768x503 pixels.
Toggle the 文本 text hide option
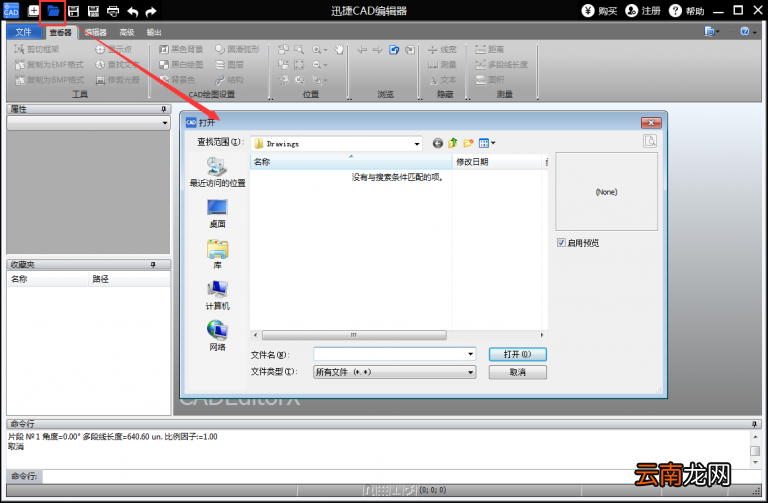tap(442, 80)
